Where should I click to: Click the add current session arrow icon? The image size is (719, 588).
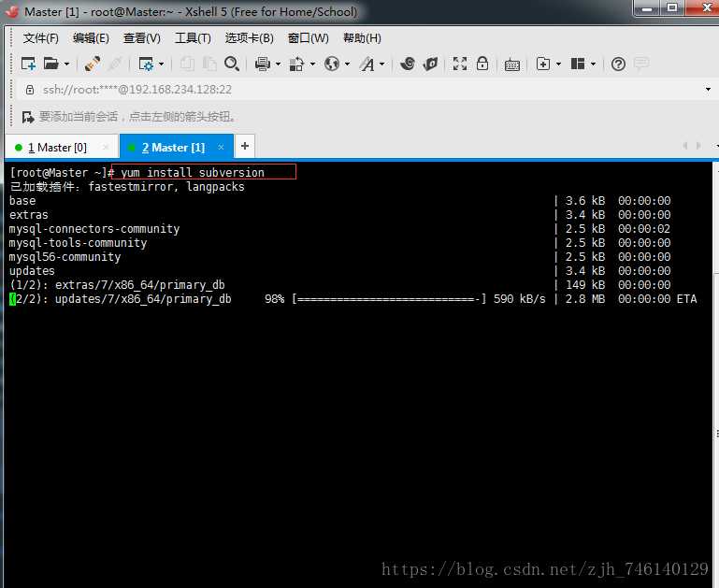coord(28,118)
